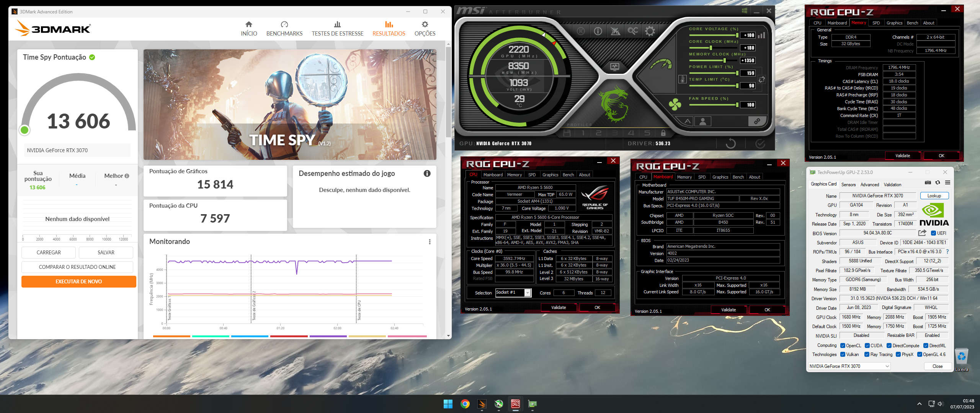Open the information icon in MSI Afterburner
The width and height of the screenshot is (980, 413).
(598, 31)
